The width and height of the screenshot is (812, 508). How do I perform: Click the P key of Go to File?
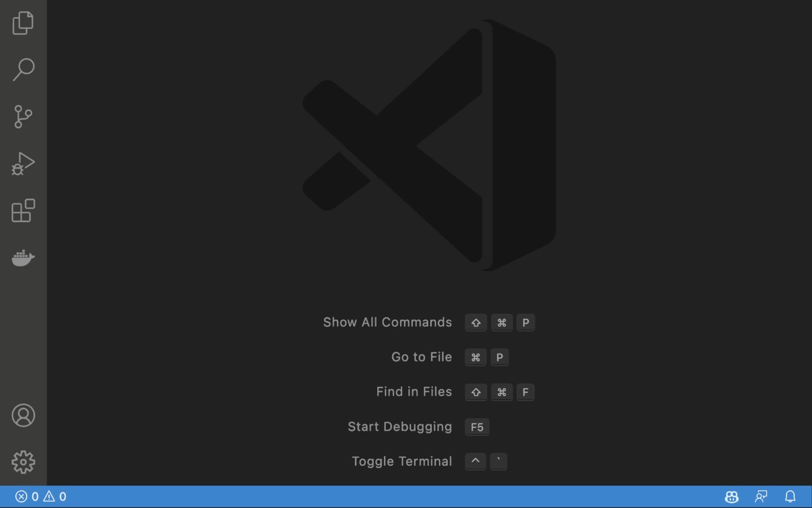(500, 357)
